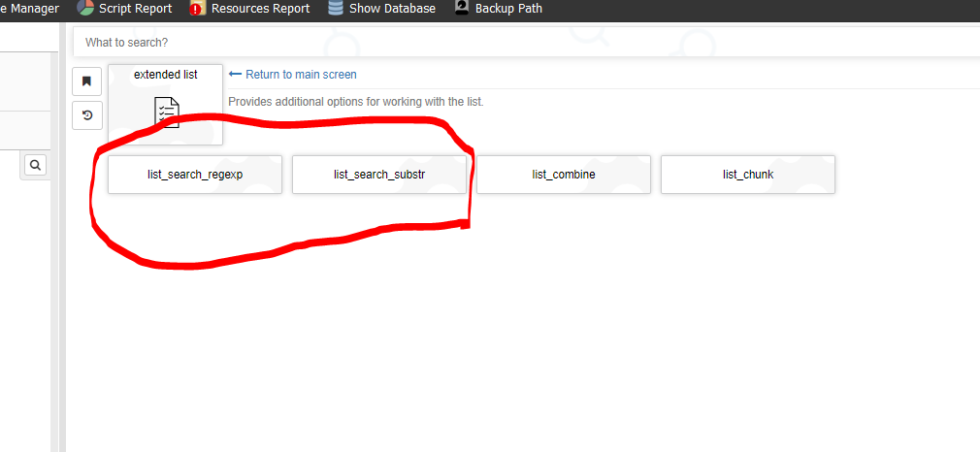980x452 pixels.
Task: Click the red Resources Report warning icon
Action: [x=198, y=9]
